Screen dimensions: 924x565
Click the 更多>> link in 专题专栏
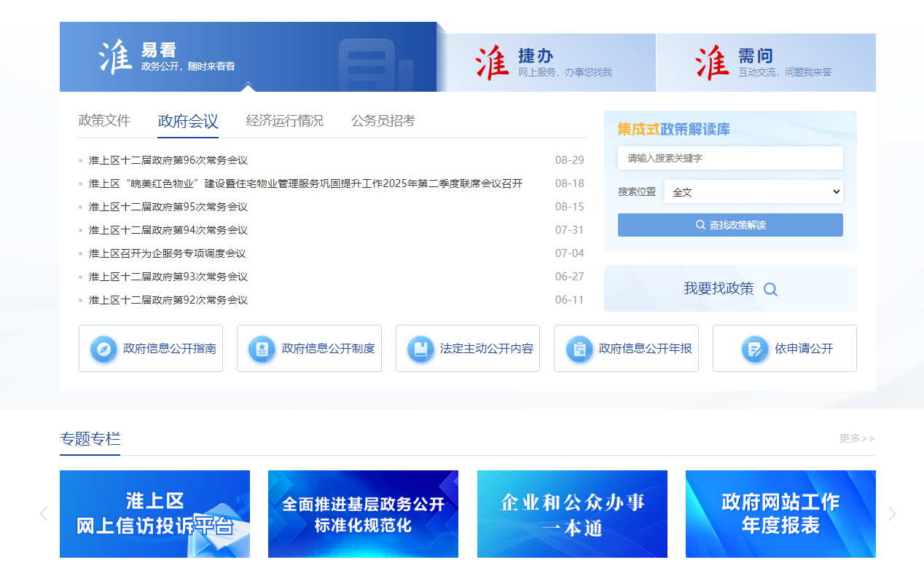857,438
